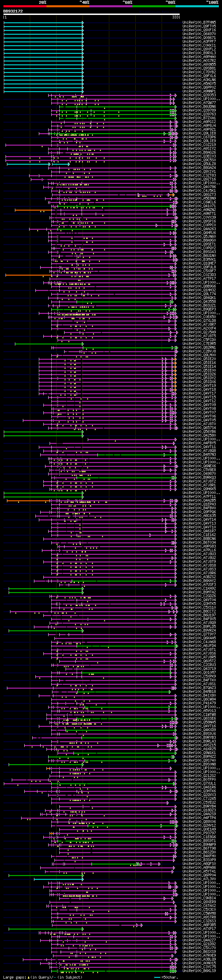
Task: Select hit label UniRef100_Q5ULZ8
Action: click(x=199, y=164)
